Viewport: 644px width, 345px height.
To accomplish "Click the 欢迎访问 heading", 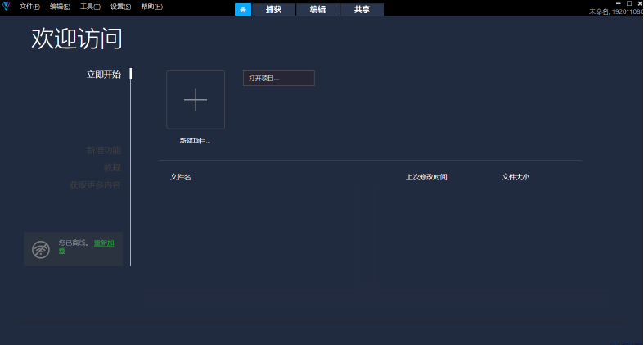I will pos(77,39).
